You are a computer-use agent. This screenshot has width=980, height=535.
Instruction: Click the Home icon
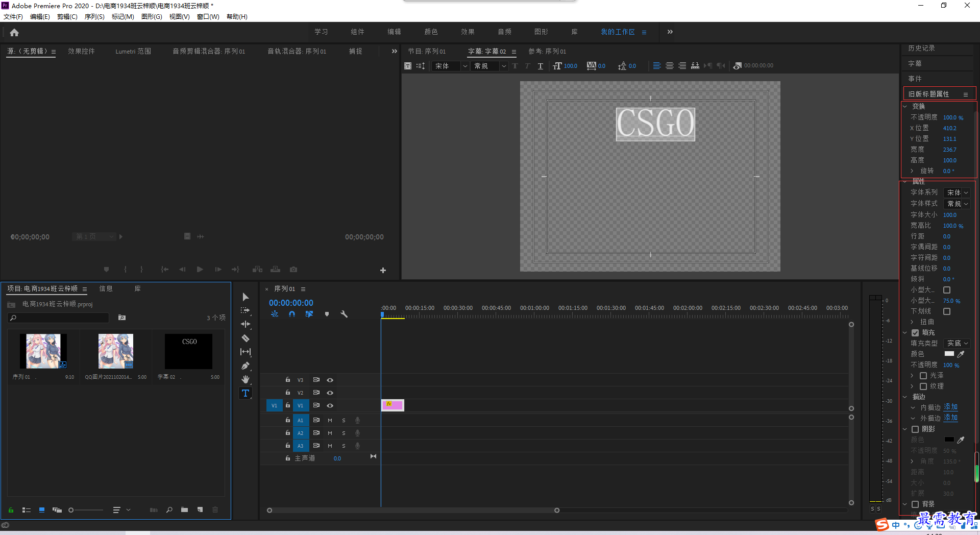pos(14,32)
